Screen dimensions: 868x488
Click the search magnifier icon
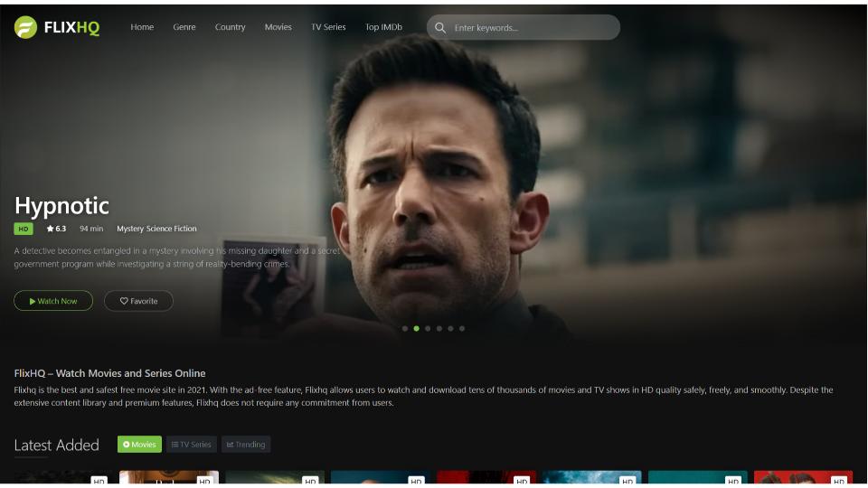point(440,28)
